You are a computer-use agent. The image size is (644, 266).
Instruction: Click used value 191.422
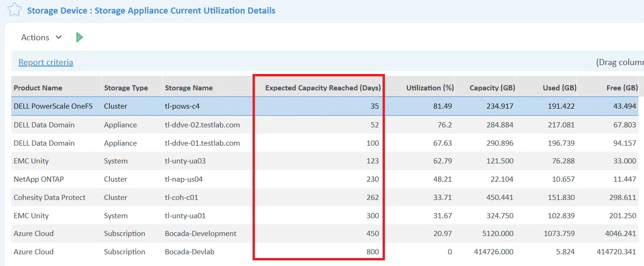tap(561, 106)
